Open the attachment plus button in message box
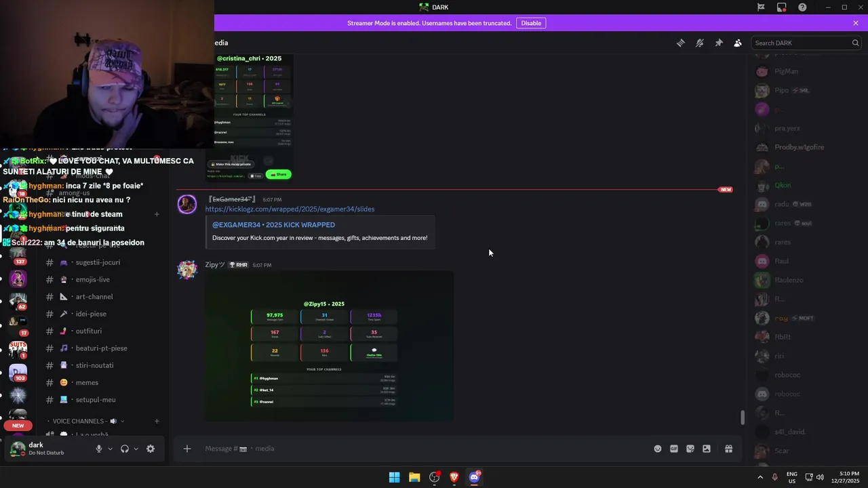868x488 pixels. point(187,448)
